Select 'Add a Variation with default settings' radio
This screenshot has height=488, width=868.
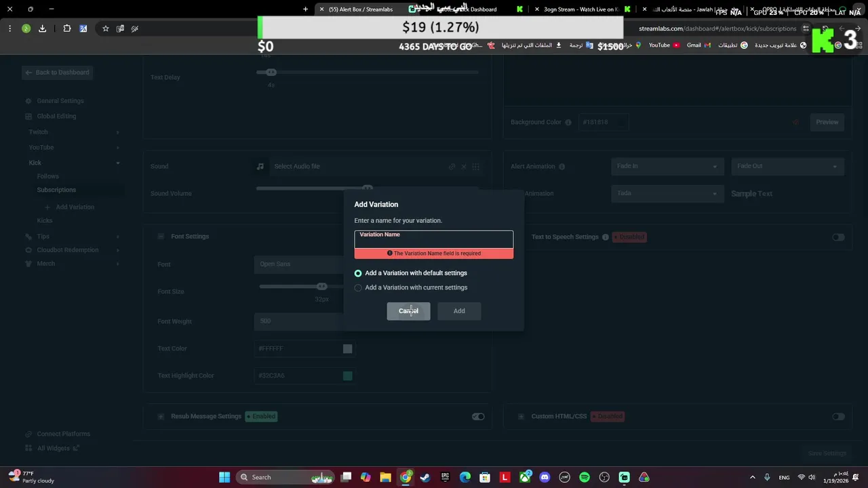coord(358,273)
